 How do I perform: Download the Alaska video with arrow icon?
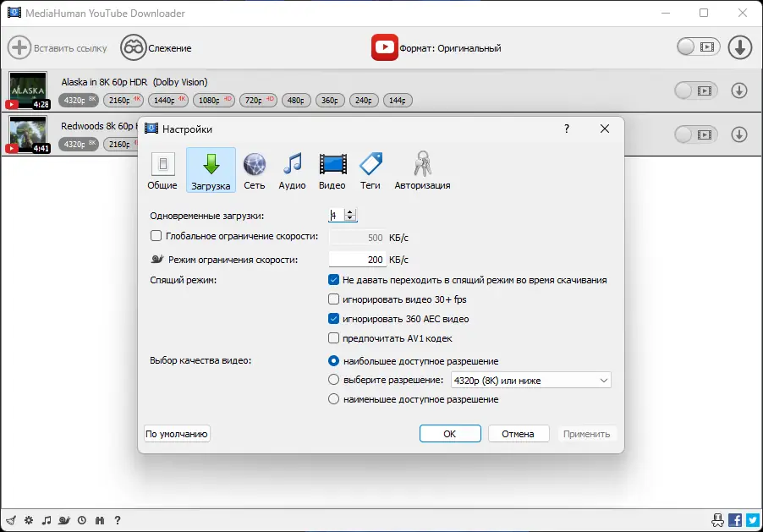tap(738, 90)
